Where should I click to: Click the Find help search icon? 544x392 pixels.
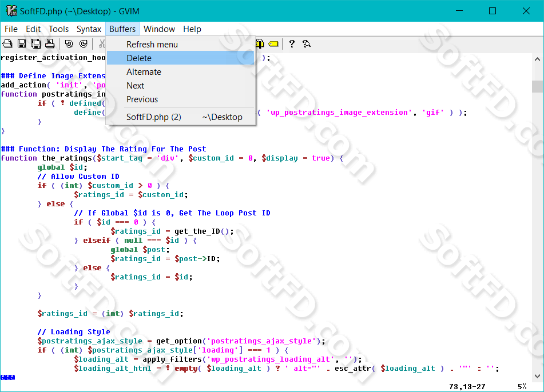pyautogui.click(x=307, y=43)
